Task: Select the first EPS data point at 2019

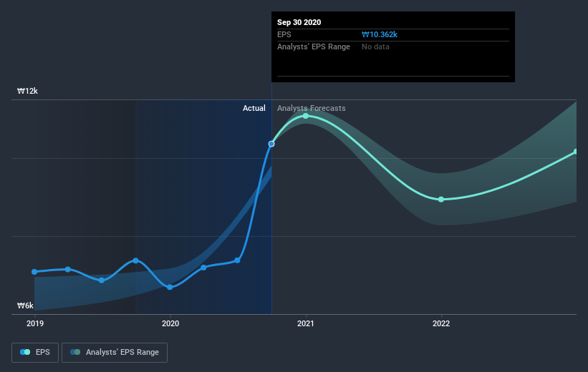Action: [x=34, y=272]
